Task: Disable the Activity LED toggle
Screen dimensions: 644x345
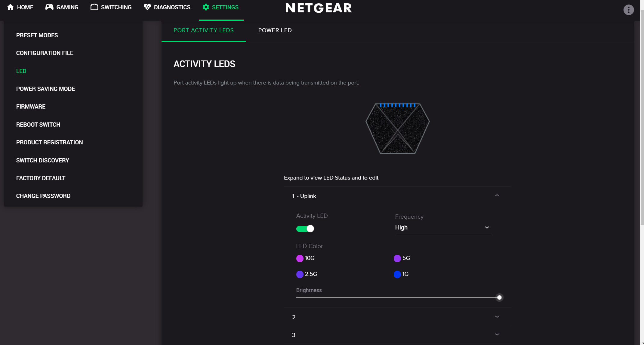Action: pyautogui.click(x=305, y=229)
